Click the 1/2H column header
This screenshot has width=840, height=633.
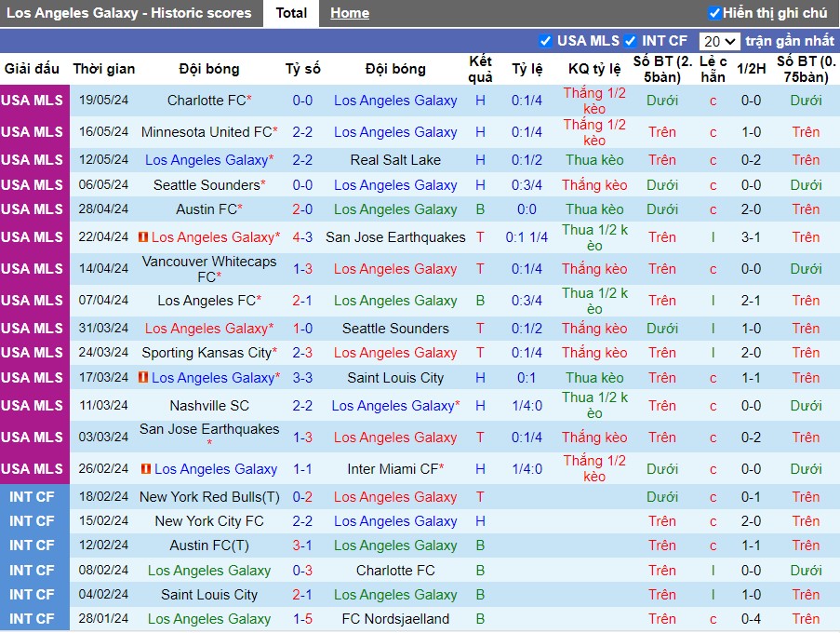tap(751, 69)
